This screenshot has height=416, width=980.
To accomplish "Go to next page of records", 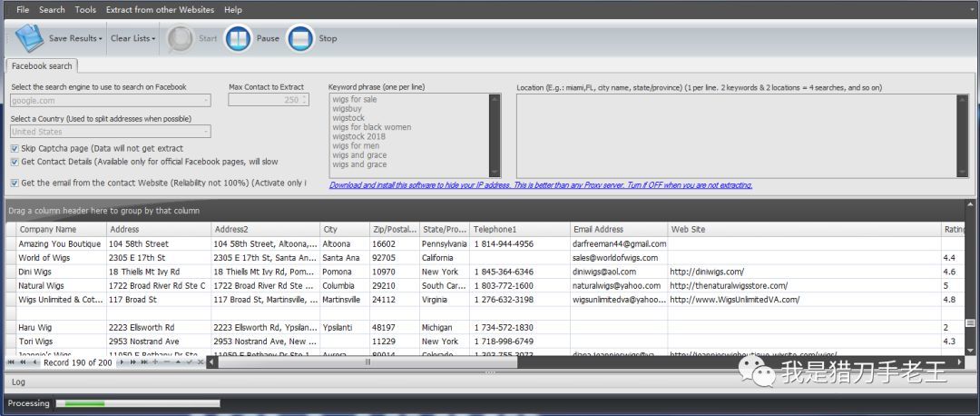I will tap(133, 362).
